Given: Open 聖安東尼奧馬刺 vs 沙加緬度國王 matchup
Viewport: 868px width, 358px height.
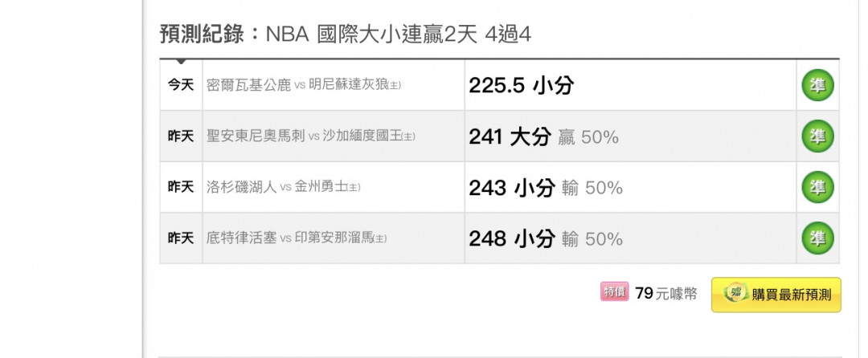Looking at the screenshot, I should pyautogui.click(x=310, y=136).
